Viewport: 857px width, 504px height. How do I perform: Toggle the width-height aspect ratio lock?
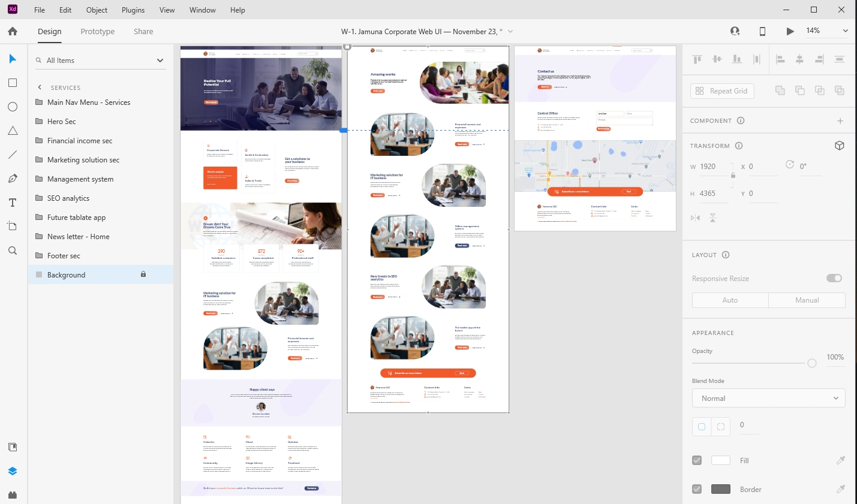coord(733,176)
